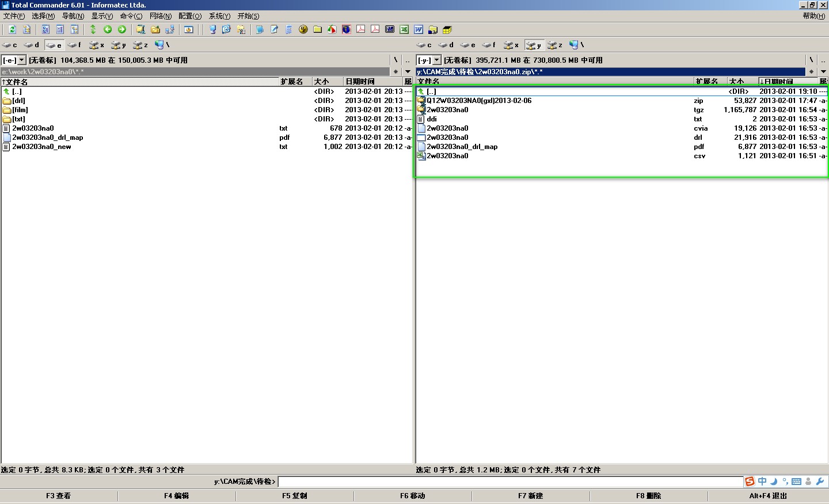Click the refresh panel toolbar icon
Viewport: 829px width, 504px height.
(12, 29)
